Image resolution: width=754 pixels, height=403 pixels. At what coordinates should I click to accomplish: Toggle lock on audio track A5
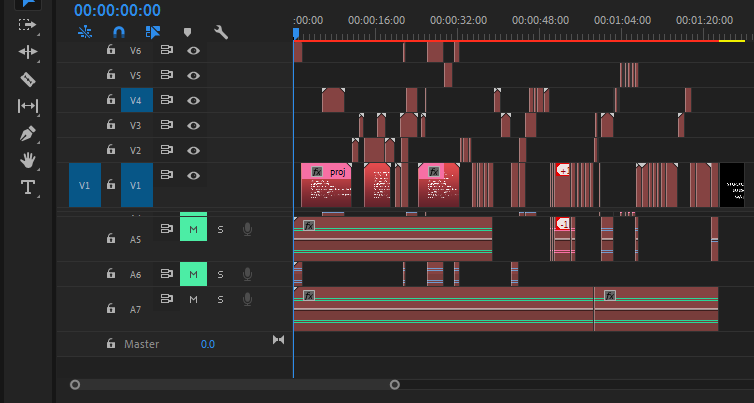click(x=111, y=239)
